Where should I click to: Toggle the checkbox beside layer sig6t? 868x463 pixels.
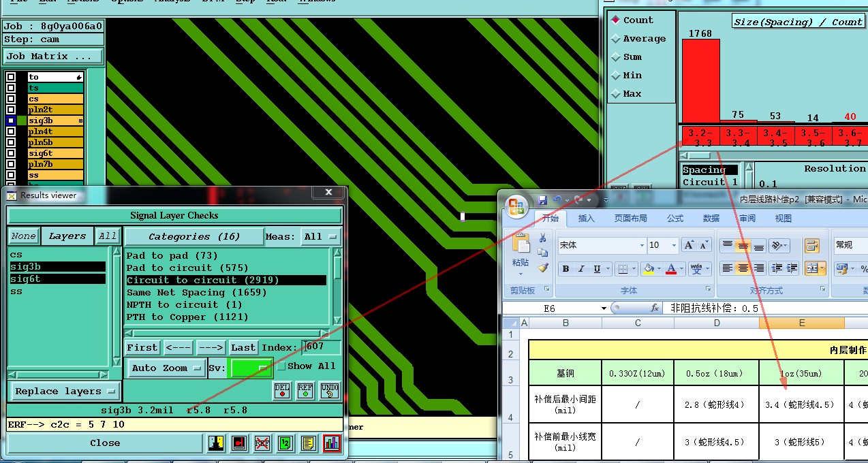[x=11, y=153]
